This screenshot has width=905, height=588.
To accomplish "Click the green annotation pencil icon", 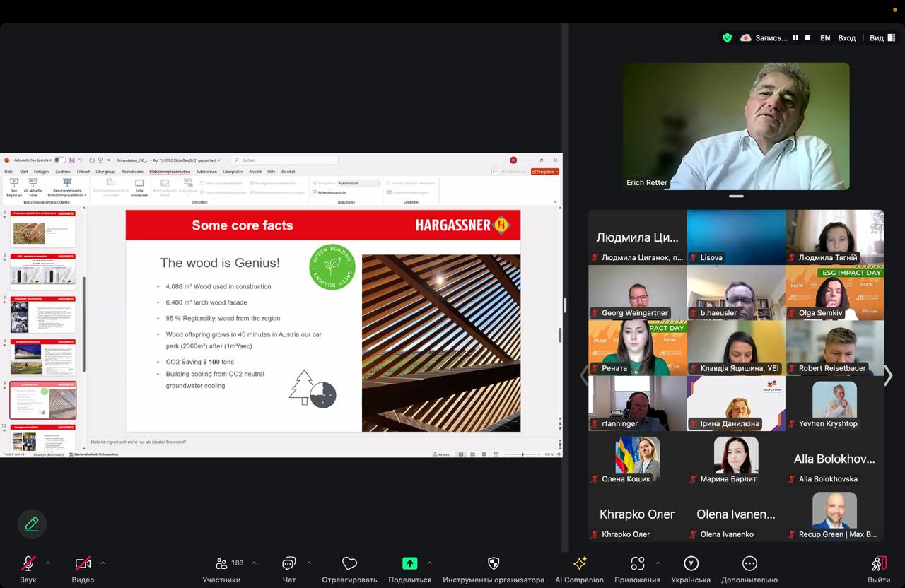I will (x=32, y=524).
